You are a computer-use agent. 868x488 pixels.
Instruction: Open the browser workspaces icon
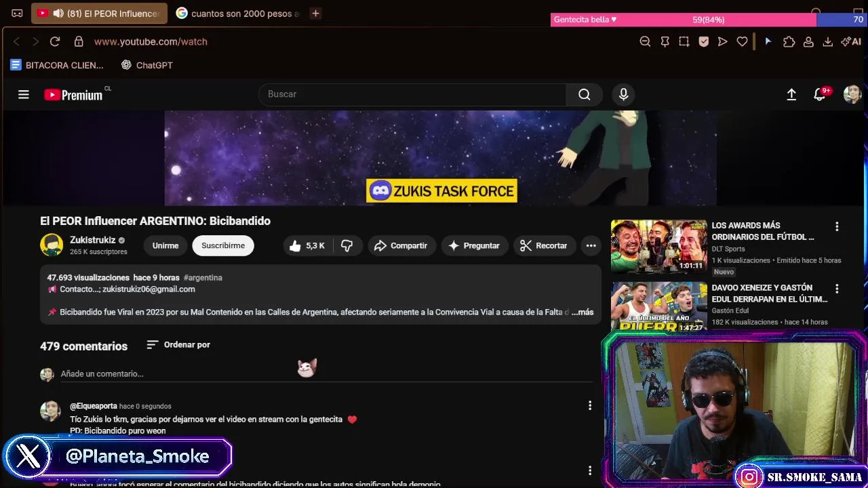(x=17, y=14)
